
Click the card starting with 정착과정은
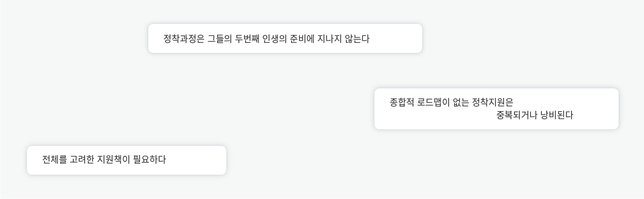pyautogui.click(x=285, y=38)
